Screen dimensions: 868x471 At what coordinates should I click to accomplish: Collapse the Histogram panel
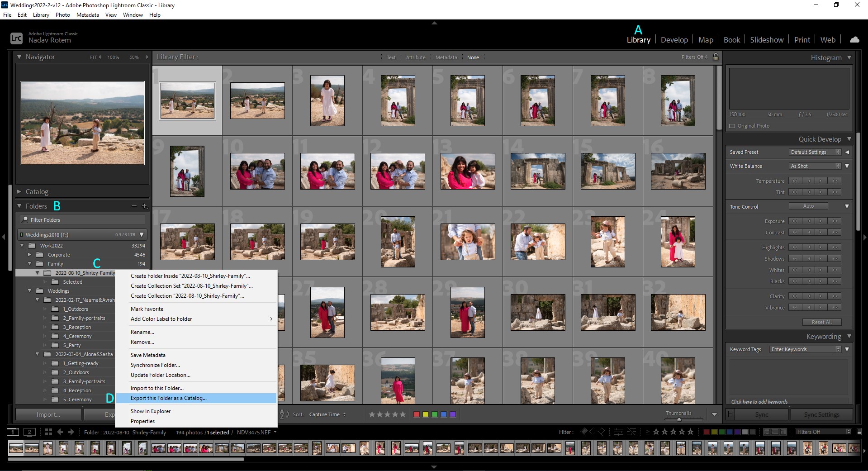[x=849, y=57]
